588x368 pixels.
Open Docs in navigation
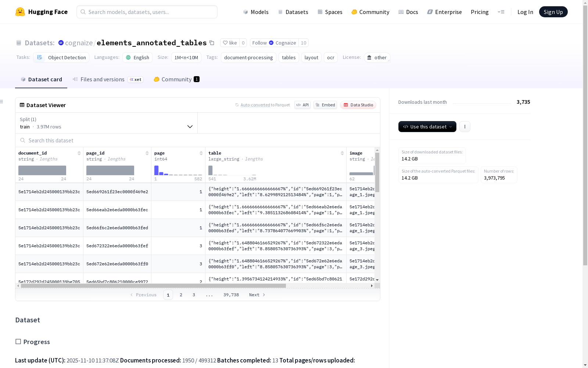pyautogui.click(x=408, y=12)
